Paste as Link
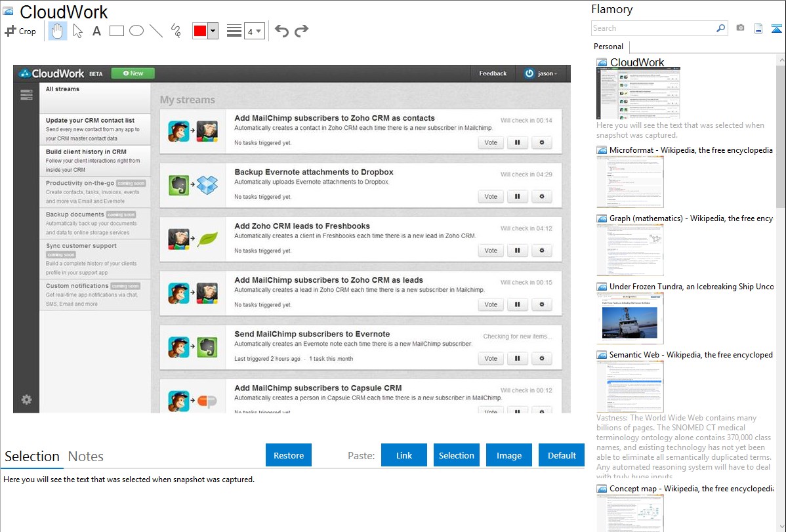 (404, 455)
